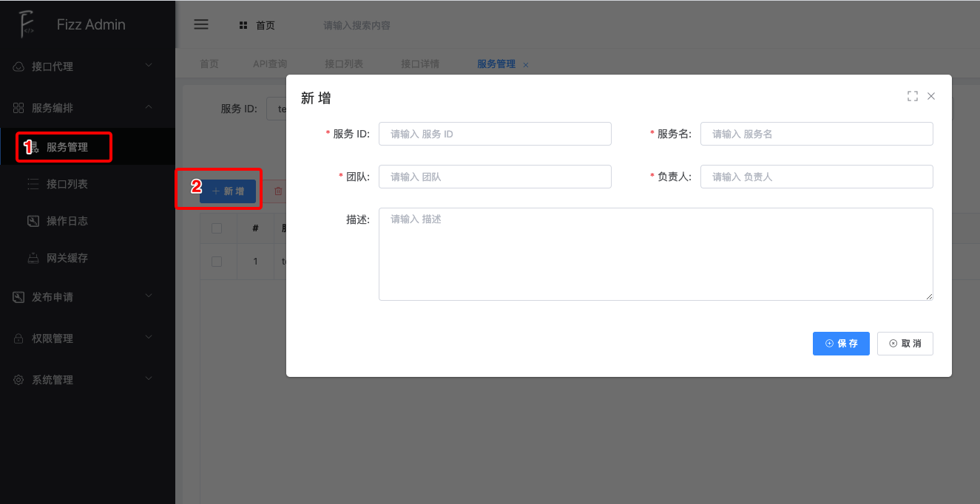Click the 服务 ID input field
This screenshot has height=504, width=980.
click(494, 134)
